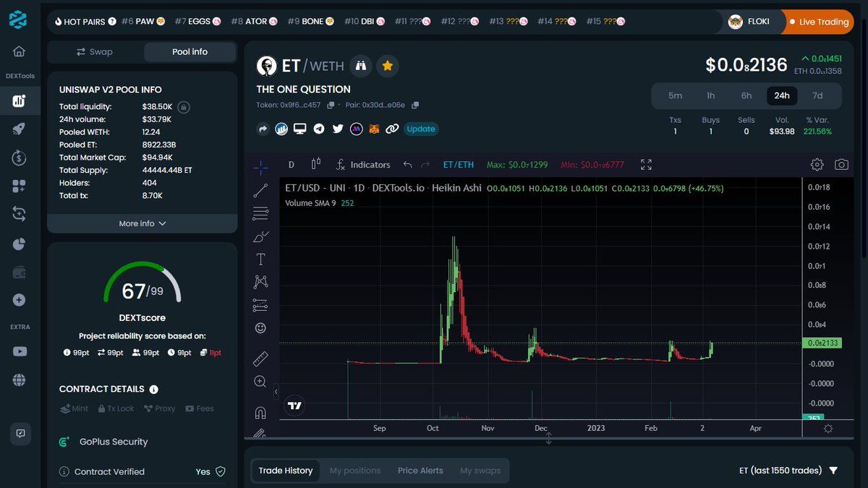This screenshot has height=488, width=868.
Task: Select the trend line drawing tool
Action: tap(260, 191)
